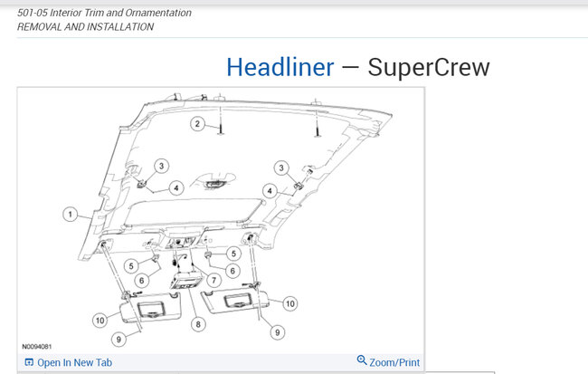Click the headliner diagram callout 1

71,215
